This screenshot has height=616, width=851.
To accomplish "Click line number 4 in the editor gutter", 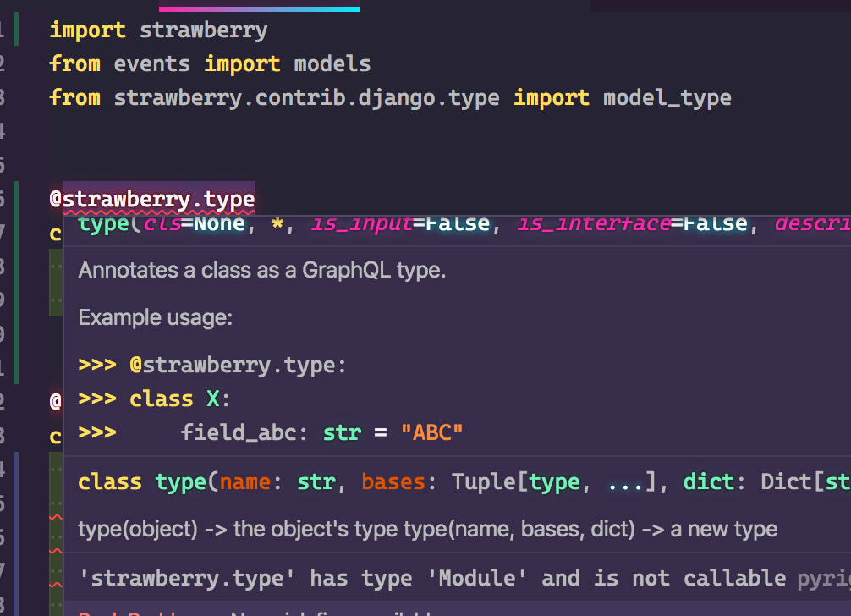I will click(4, 131).
